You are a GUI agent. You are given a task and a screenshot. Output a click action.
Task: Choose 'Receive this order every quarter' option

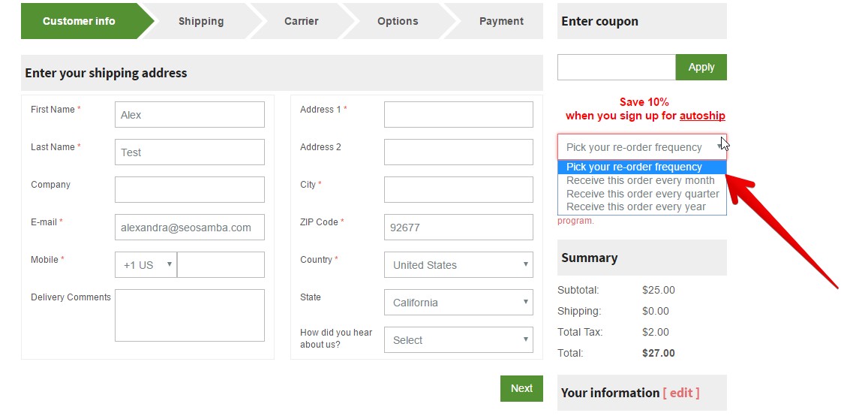[x=641, y=194]
